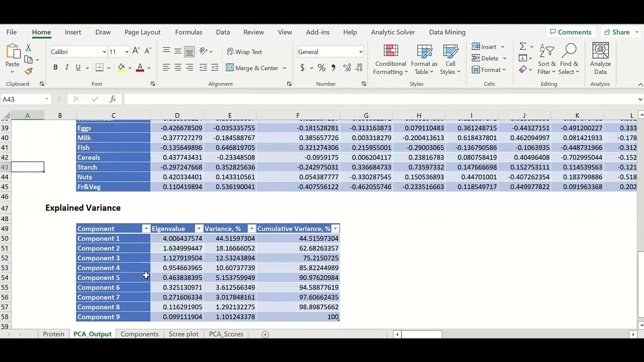Open the text Orientation icon

point(203,51)
